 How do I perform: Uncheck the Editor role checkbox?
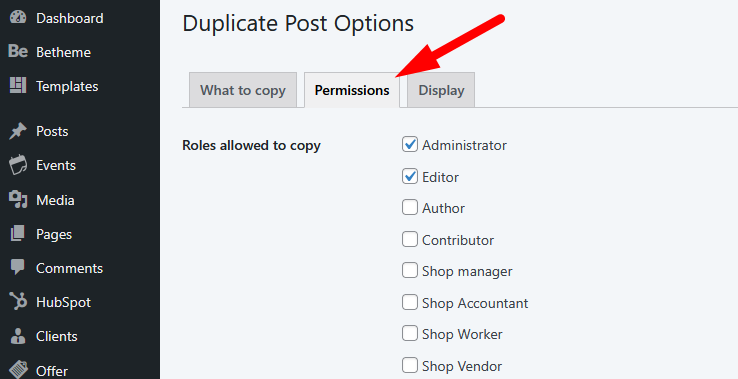coord(409,177)
